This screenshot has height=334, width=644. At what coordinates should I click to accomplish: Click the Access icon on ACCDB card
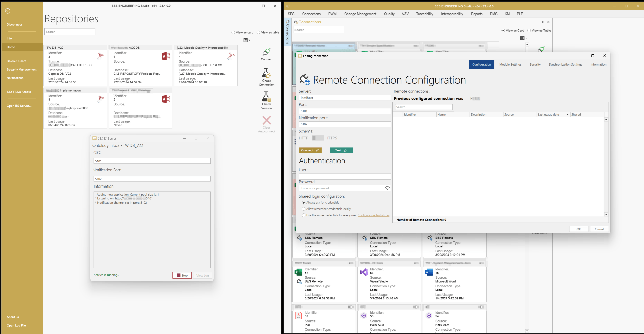point(166,56)
